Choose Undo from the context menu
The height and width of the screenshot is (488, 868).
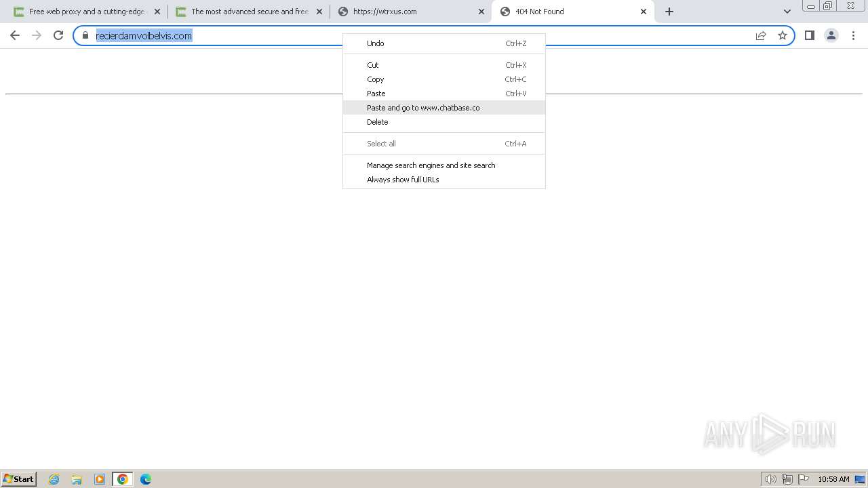pos(443,43)
